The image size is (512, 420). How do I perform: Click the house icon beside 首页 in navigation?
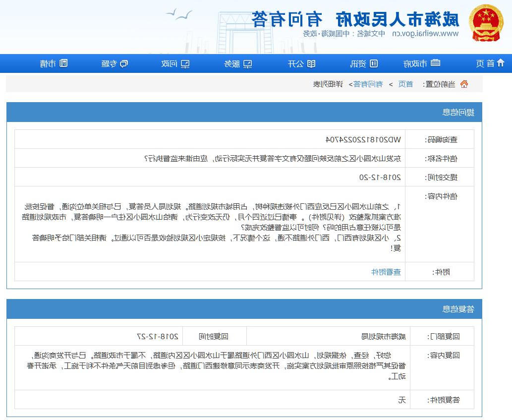500,63
